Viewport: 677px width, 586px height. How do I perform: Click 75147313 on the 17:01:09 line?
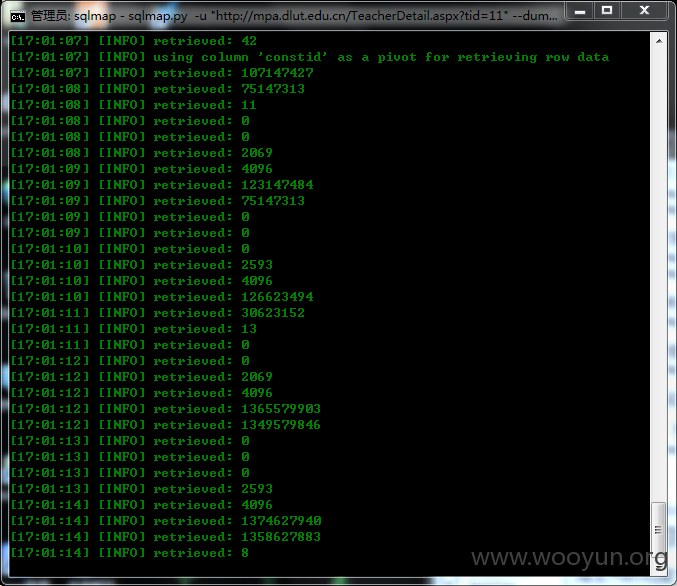tap(273, 201)
